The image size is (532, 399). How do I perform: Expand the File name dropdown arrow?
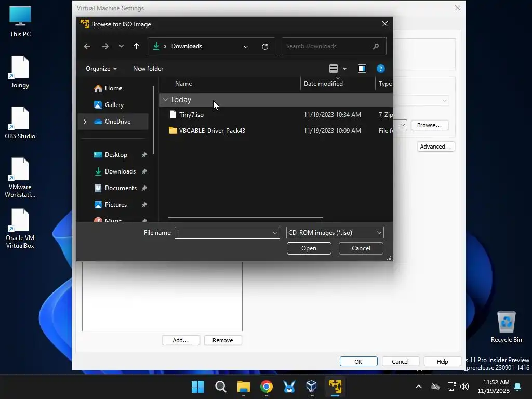pos(275,233)
